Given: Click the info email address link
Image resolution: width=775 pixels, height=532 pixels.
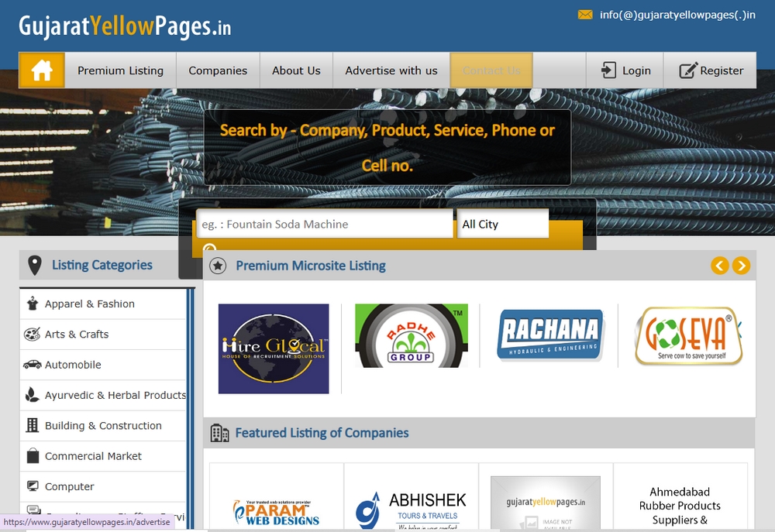Looking at the screenshot, I should tap(677, 15).
